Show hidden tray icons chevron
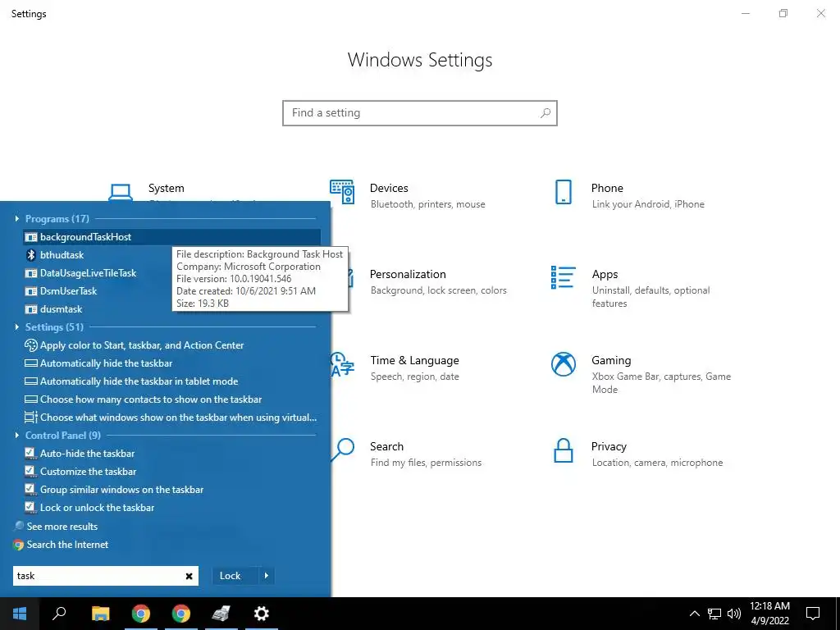This screenshot has width=840, height=630. click(694, 614)
